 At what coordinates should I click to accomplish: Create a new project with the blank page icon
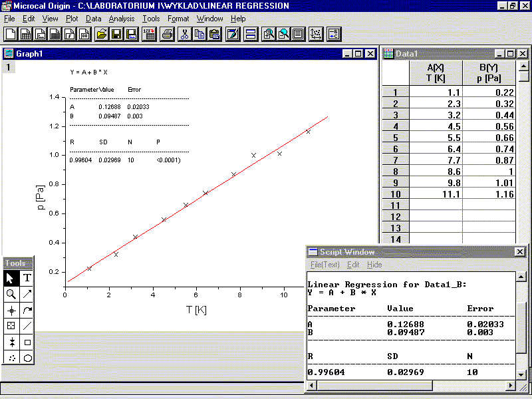point(11,35)
